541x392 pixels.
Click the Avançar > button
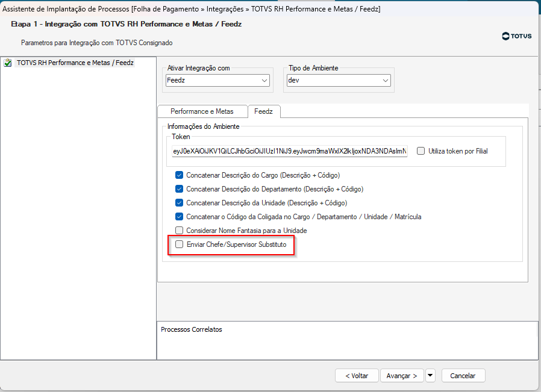pos(402,376)
